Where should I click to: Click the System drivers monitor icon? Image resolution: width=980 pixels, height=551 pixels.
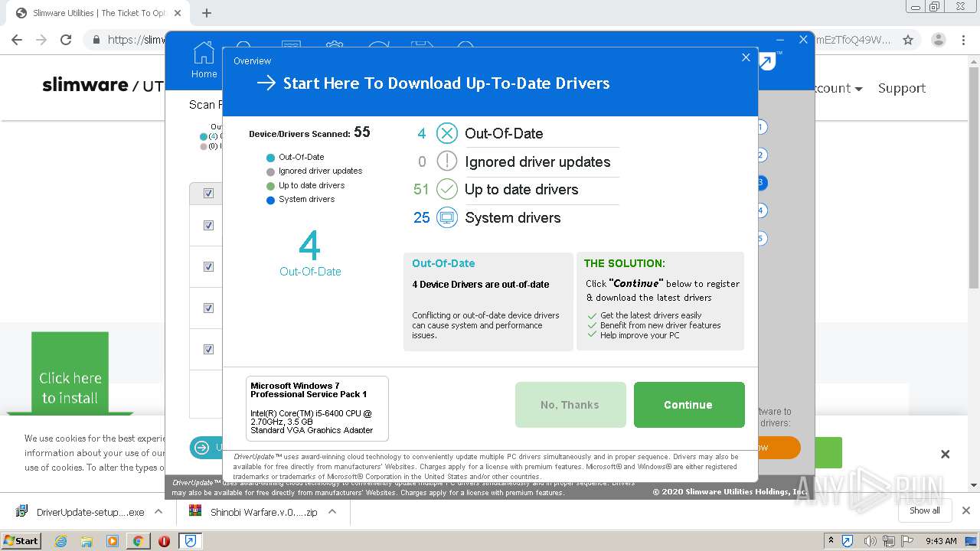tap(447, 217)
